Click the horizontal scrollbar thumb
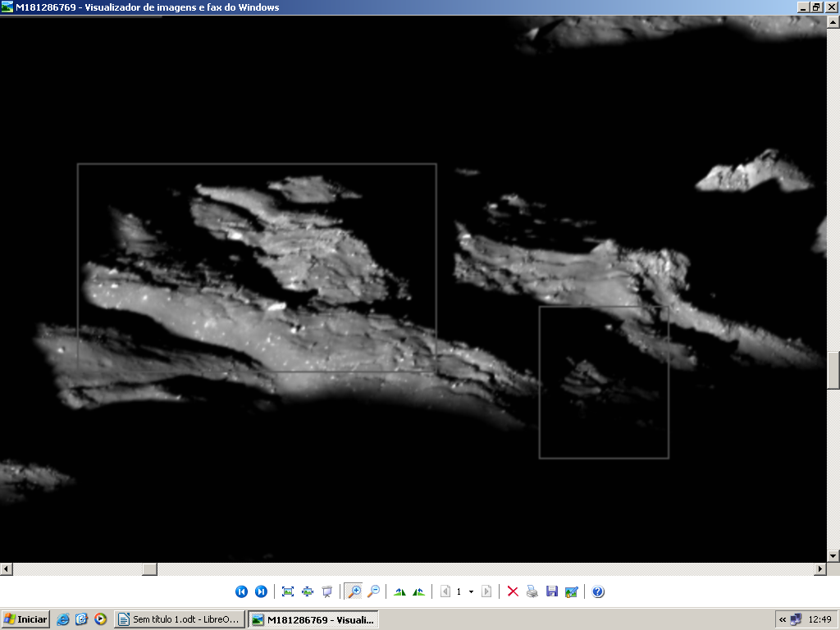This screenshot has height=630, width=840. [149, 568]
